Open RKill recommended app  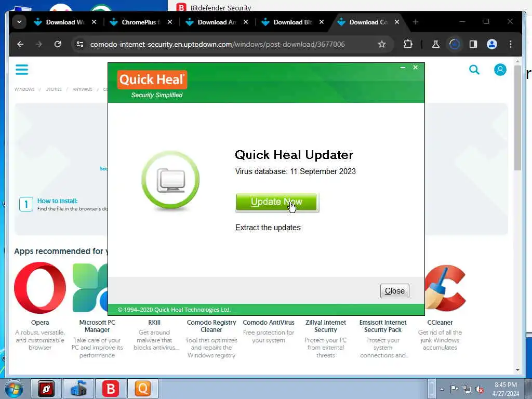pos(154,323)
